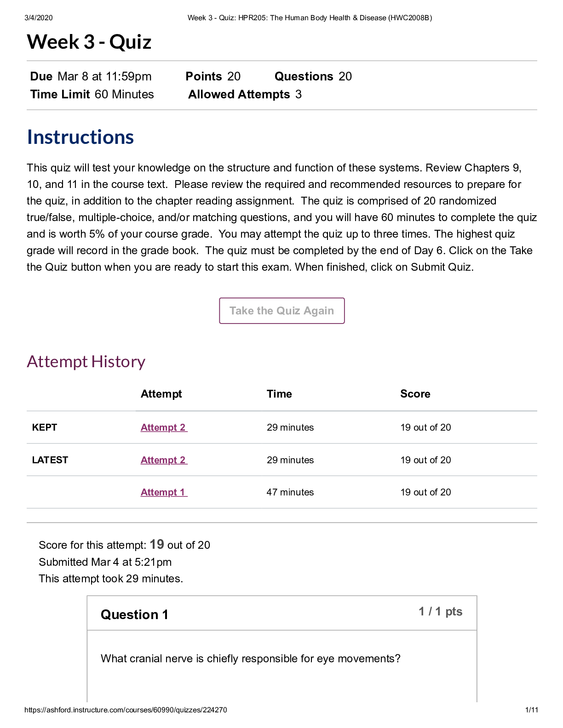Click the 1 / 1 pts score label
563x728 pixels.
point(441,612)
